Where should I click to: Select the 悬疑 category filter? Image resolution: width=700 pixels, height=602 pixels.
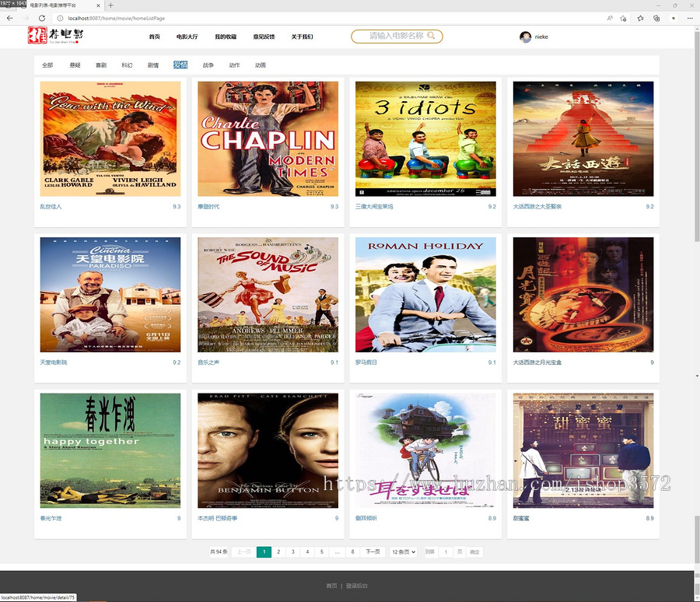75,65
